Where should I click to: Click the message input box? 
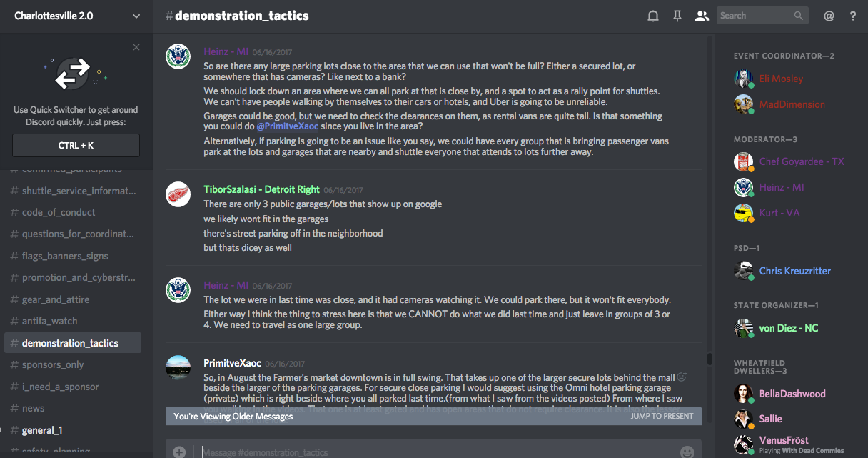[x=428, y=452]
